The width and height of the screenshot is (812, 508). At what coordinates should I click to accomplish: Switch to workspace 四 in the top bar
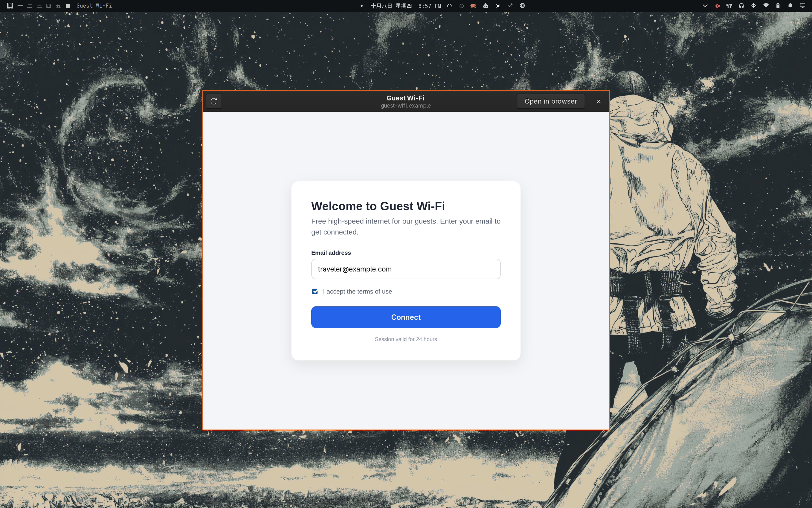click(49, 6)
